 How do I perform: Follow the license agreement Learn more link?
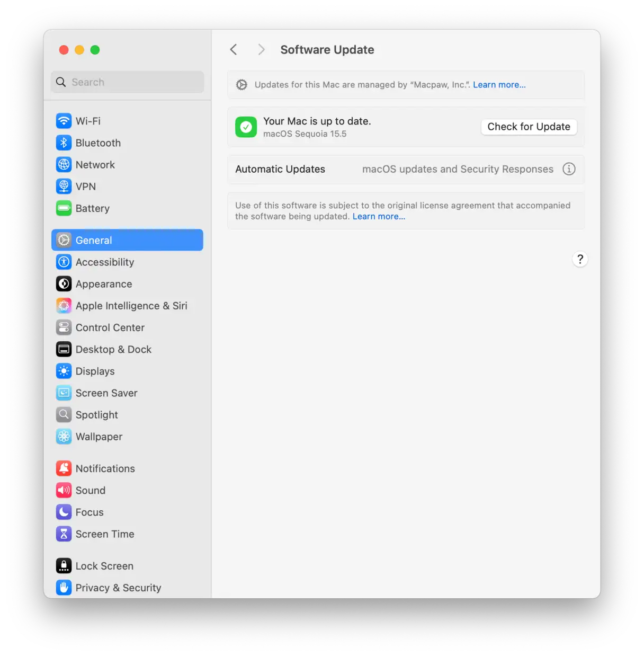tap(379, 217)
